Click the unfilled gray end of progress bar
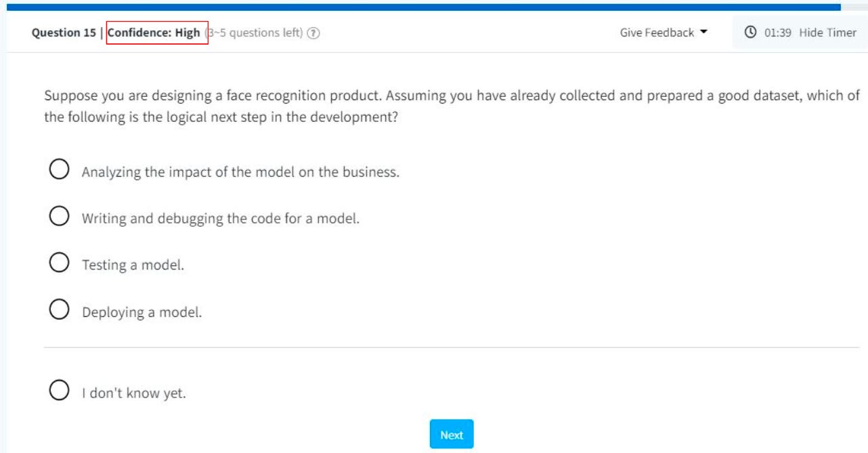Viewport: 868px width, 453px height. (x=854, y=7)
